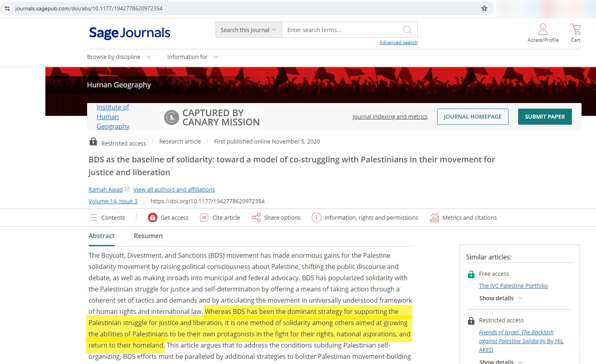Open the Search this journal dropdown
Image resolution: width=596 pixels, height=364 pixels.
pos(248,30)
